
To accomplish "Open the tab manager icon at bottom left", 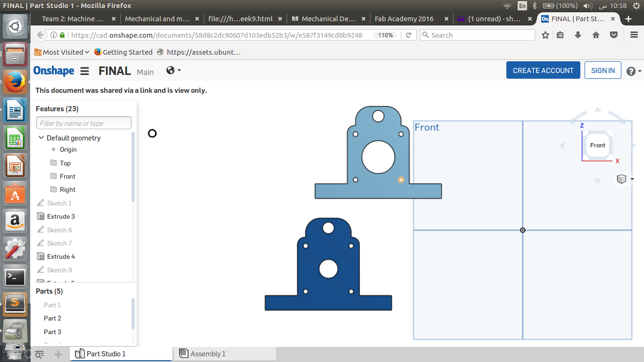I will [x=40, y=354].
